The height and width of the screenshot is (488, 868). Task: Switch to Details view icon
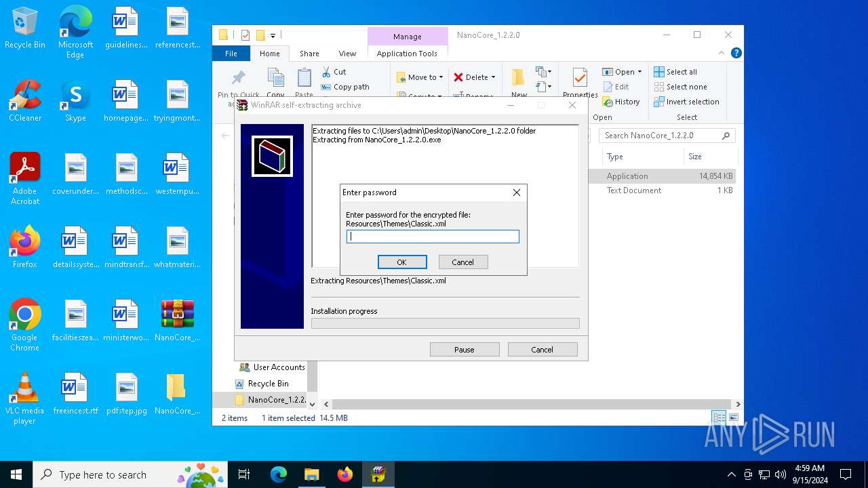[x=719, y=418]
